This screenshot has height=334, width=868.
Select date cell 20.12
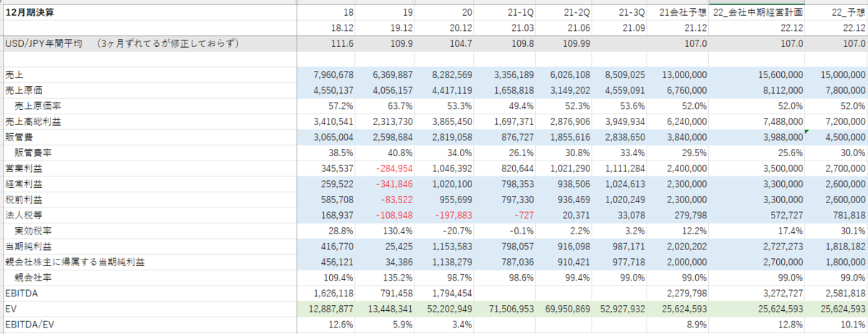[x=460, y=28]
